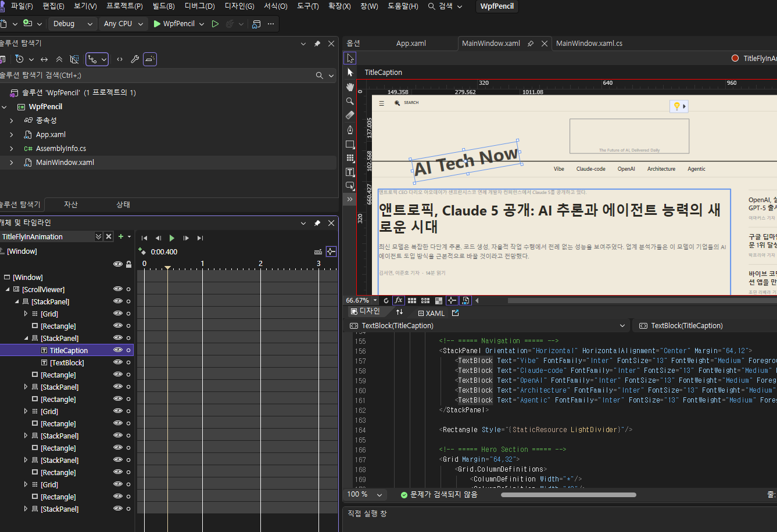Hide the TitleCaption element via eye icon
The width and height of the screenshot is (777, 532).
[118, 350]
